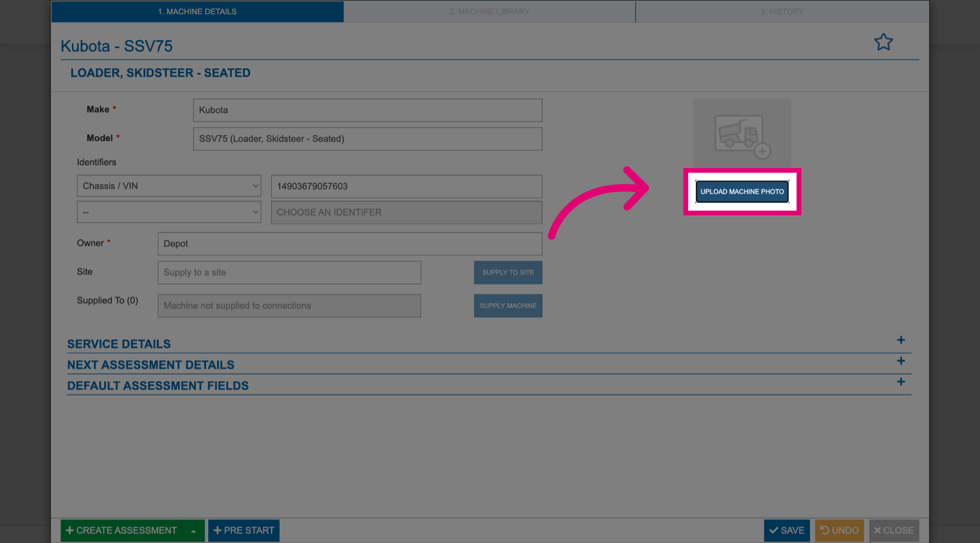Click the Supply to a site field

289,273
